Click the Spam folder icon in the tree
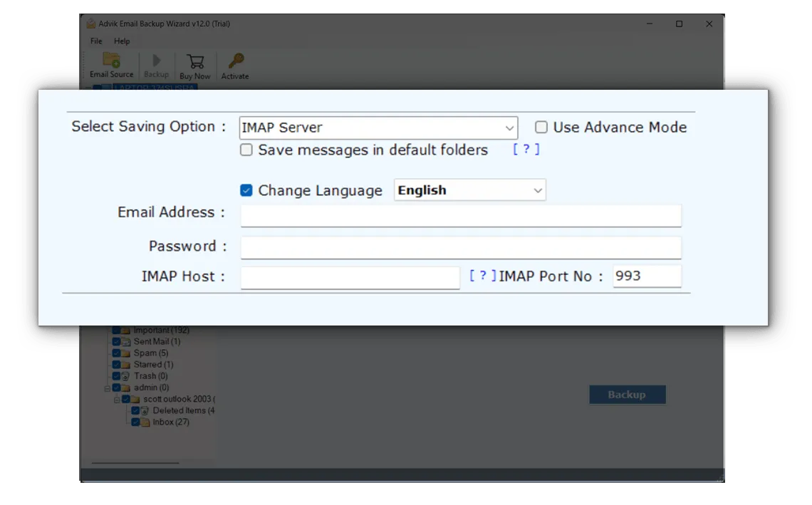 tap(126, 353)
